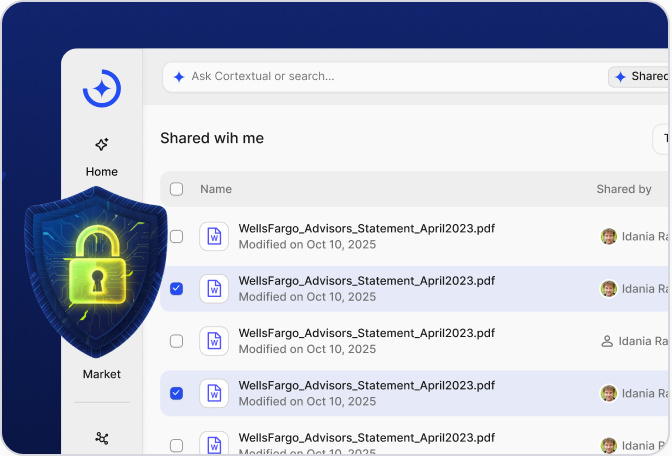
Task: Click the Shared filter chip in the search bar
Action: [640, 76]
